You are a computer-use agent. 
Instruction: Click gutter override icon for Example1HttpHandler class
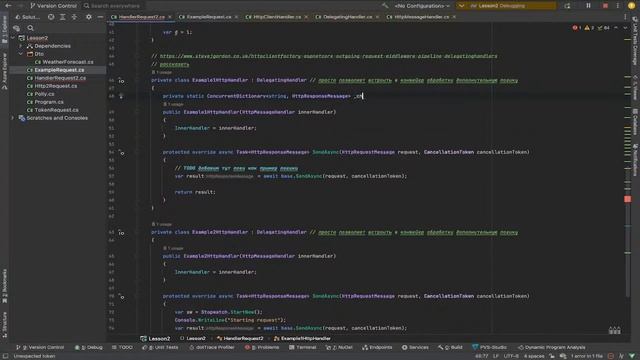click(121, 81)
